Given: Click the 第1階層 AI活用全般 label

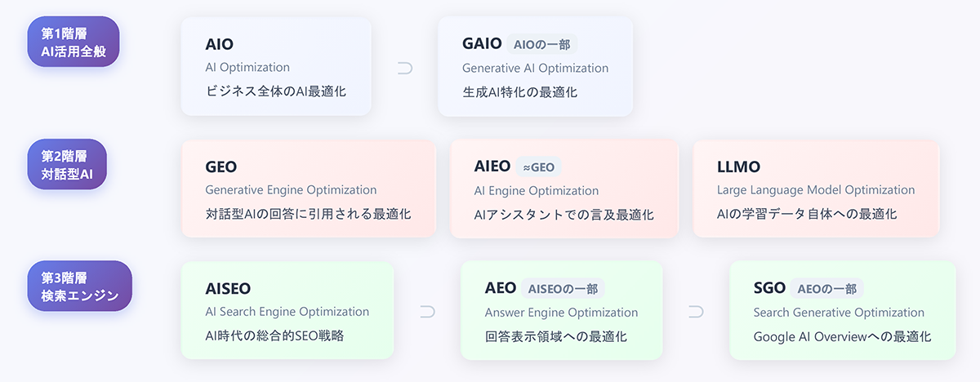Looking at the screenshot, I should point(73,42).
